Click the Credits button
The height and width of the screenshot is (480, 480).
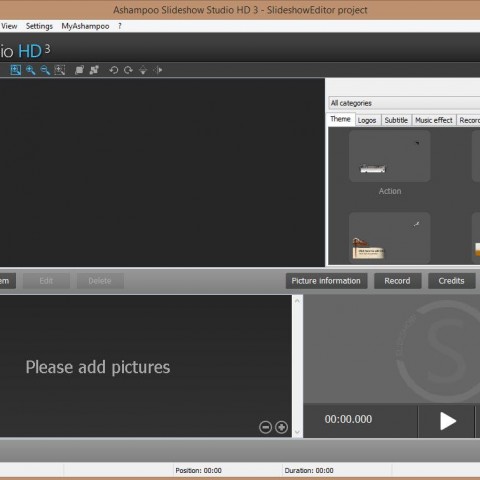tap(451, 281)
